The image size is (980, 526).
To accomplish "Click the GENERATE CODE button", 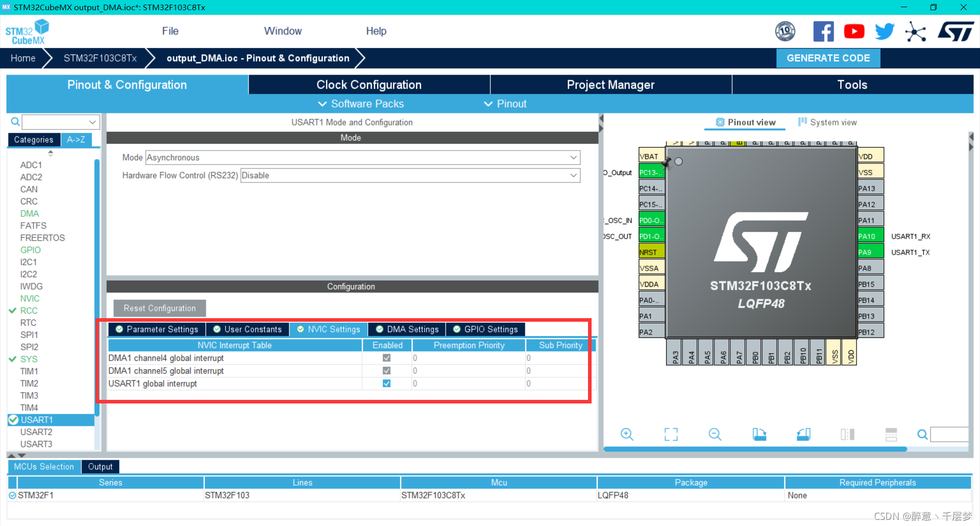I will tap(828, 58).
